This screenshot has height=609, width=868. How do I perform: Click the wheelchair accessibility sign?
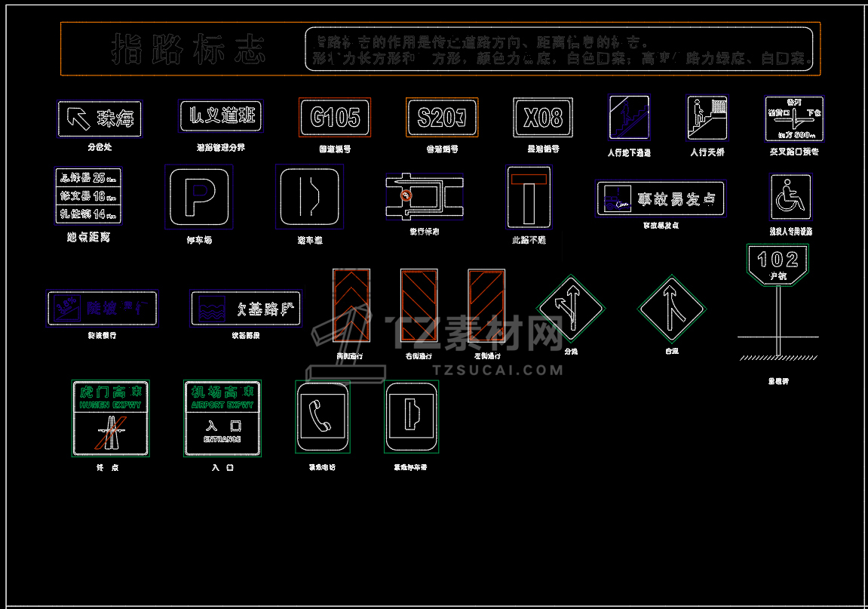point(790,197)
